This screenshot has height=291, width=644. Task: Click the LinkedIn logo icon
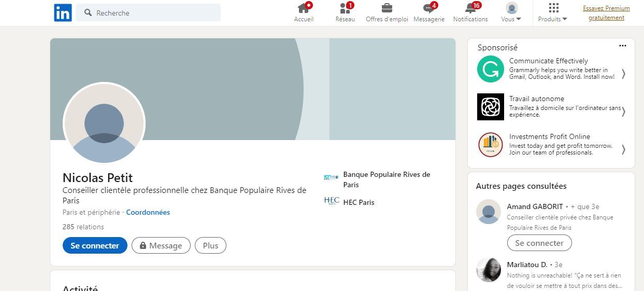63,12
